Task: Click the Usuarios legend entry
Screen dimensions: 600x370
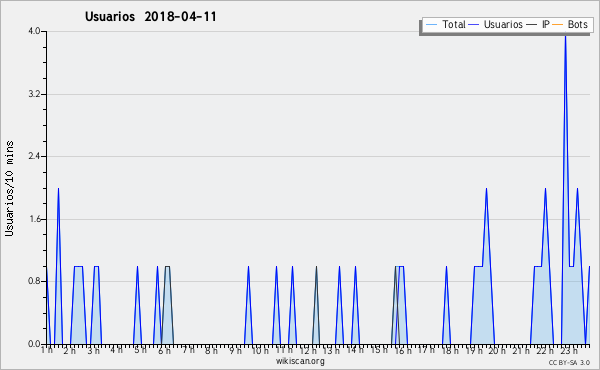Action: coord(496,24)
